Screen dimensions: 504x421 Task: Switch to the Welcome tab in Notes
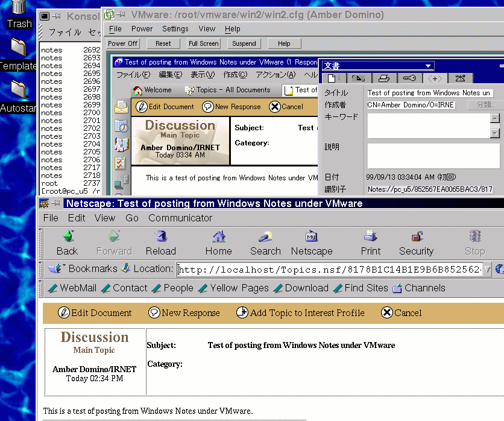(x=153, y=90)
